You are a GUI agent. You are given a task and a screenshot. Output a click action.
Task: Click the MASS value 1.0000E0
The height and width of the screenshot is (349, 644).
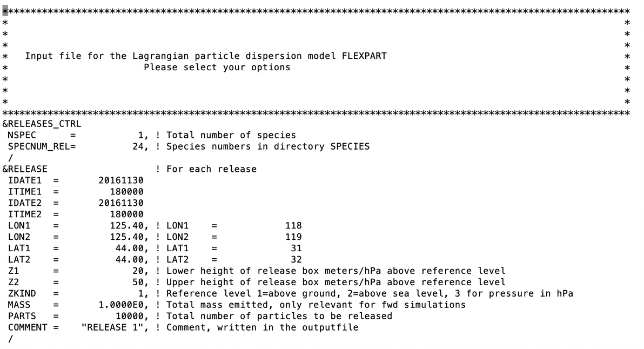pyautogui.click(x=121, y=305)
